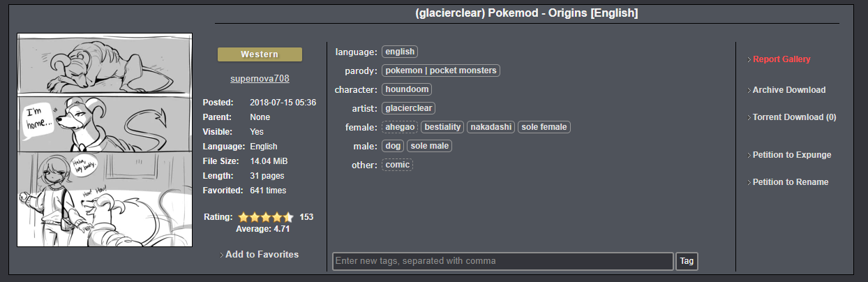Click the Parent value None
Screen dimensions: 868x282
coord(260,117)
